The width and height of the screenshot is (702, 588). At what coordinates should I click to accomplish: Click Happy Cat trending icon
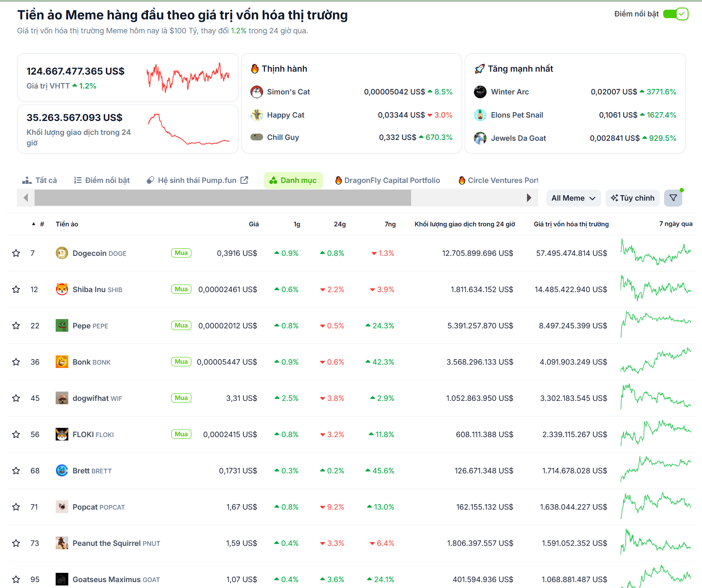click(257, 115)
